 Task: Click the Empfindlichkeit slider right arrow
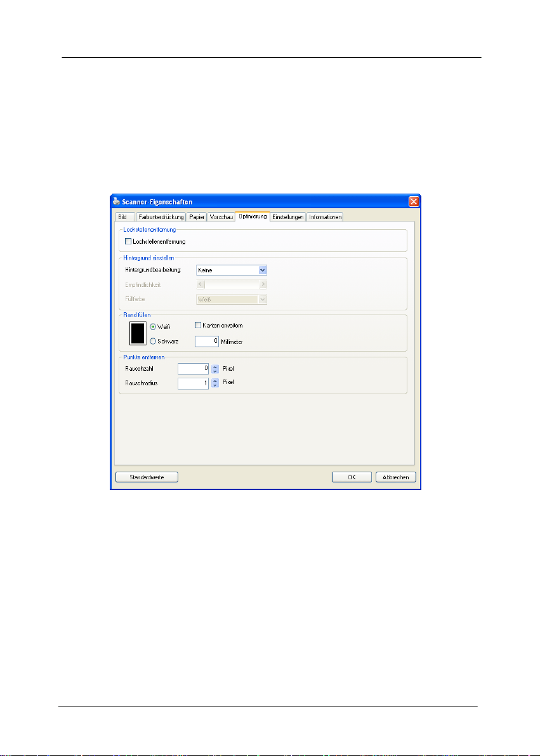click(x=263, y=284)
